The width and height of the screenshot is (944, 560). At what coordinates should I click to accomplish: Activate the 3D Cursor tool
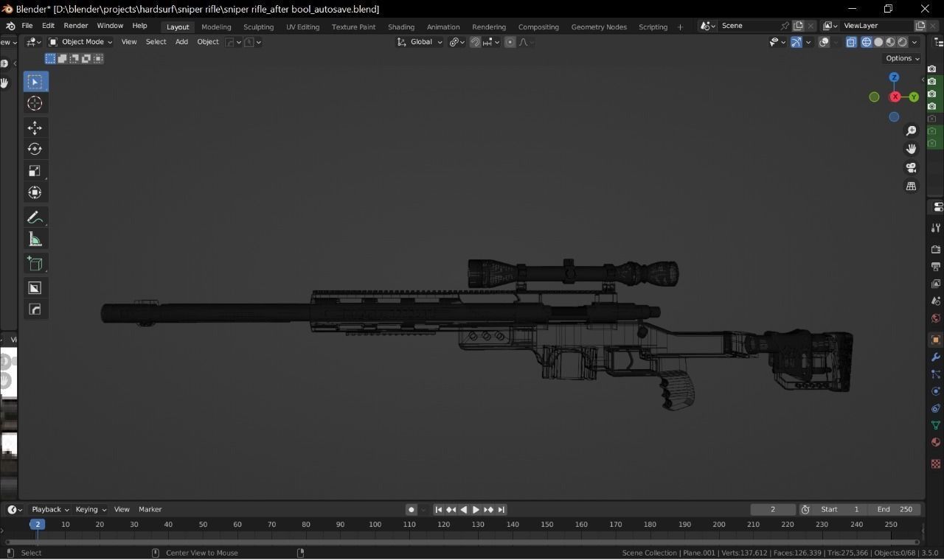click(35, 103)
